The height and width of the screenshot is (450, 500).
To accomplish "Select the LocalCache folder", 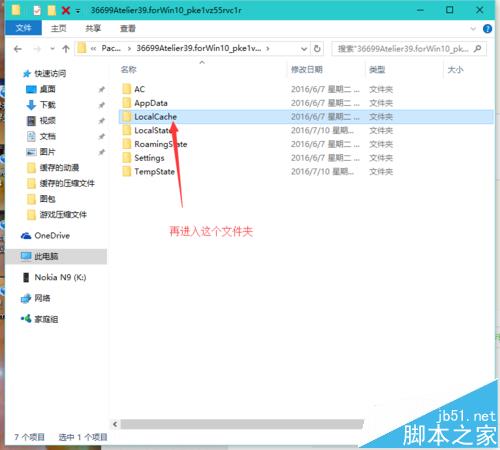I will click(x=306, y=117).
